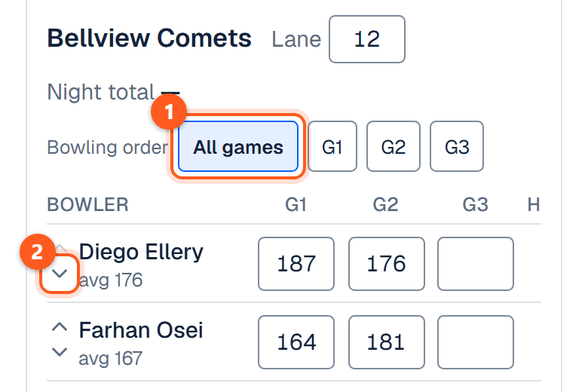Click the up chevron beside Diego Ellery
Viewport: 588px width, 392px height.
tap(60, 247)
